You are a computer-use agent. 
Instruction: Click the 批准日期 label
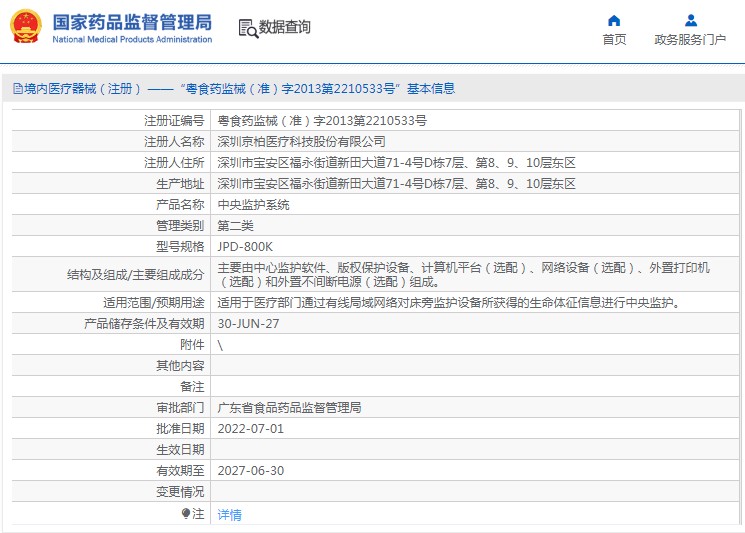pyautogui.click(x=180, y=428)
